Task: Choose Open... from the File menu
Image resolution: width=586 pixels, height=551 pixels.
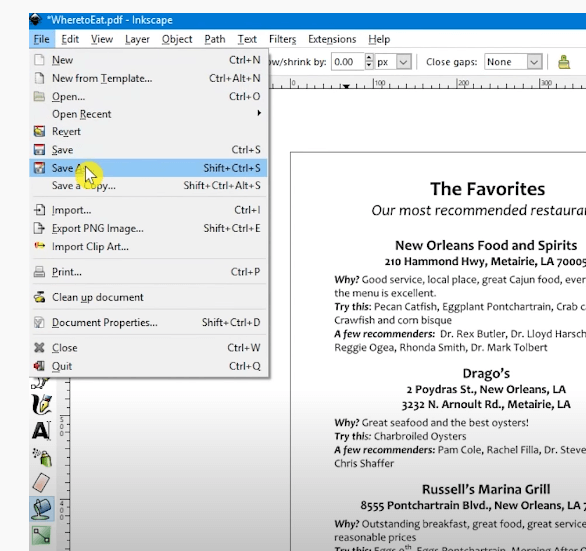Action: 148,96
